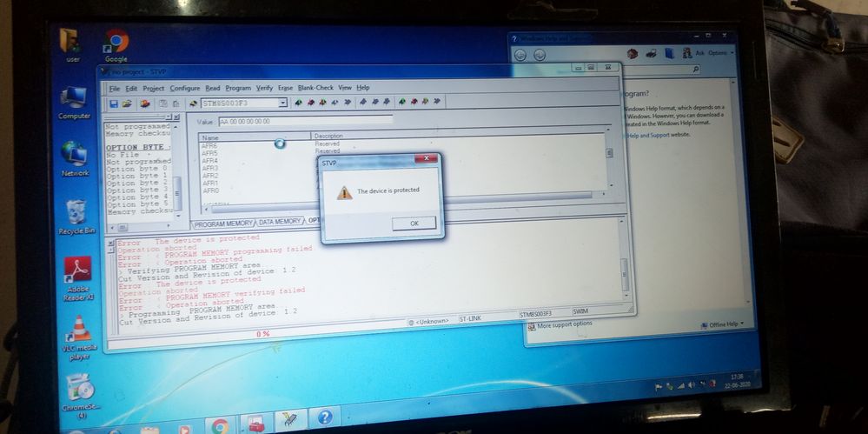
Task: Open the Edit menu in STVP
Action: pos(131,89)
